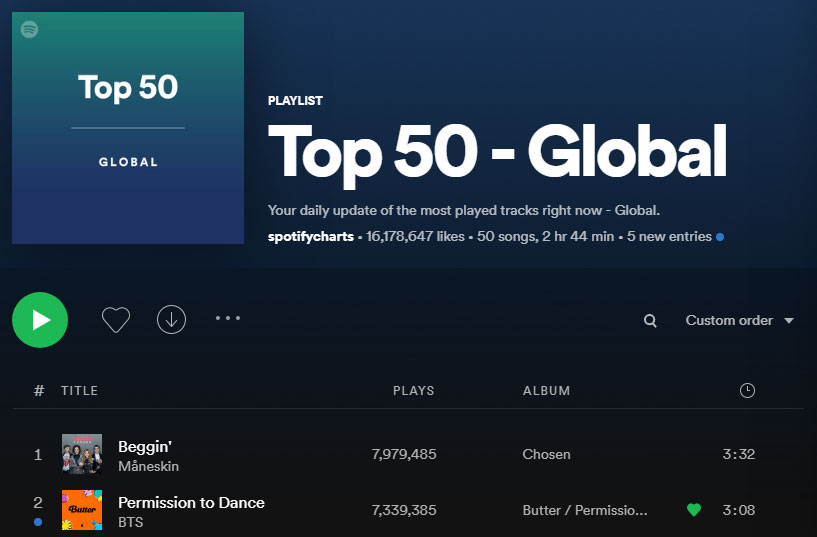Click the 16,178,647 likes text
The height and width of the screenshot is (537, 817).
[x=415, y=236]
